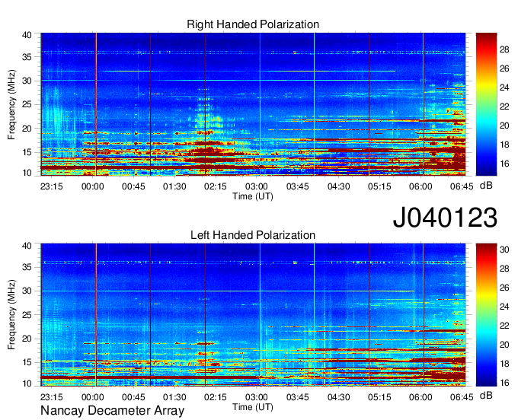Click the '06:00' time tick of the top plot
Screen dimensions: 518x420
[420, 186]
